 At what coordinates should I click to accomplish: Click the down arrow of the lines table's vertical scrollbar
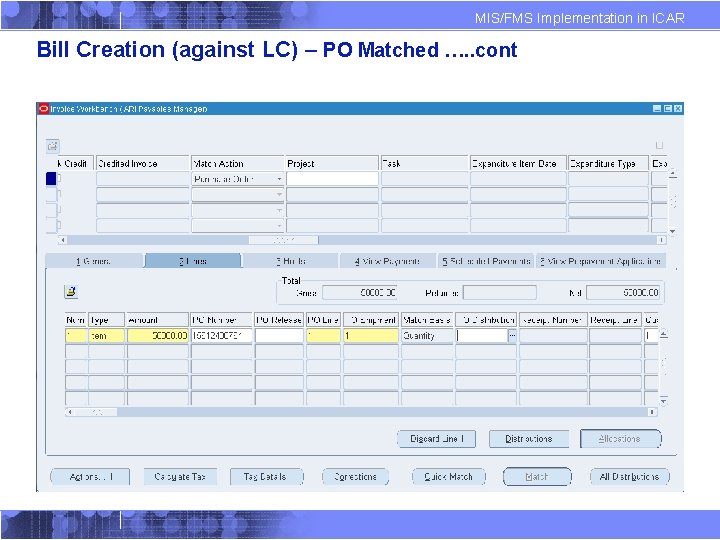(x=664, y=401)
